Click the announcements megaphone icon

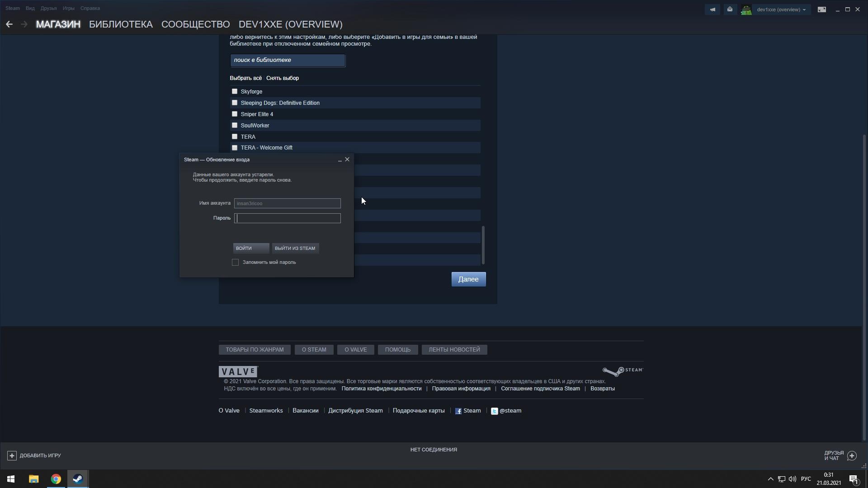[712, 9]
